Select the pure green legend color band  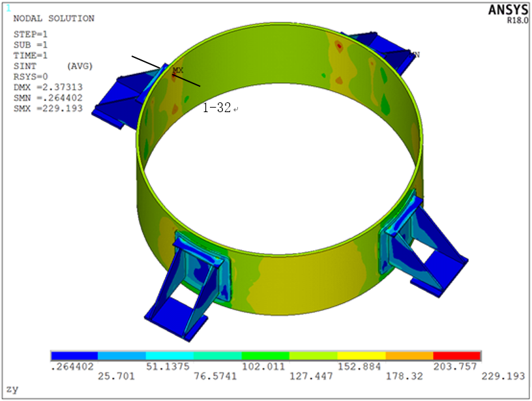(x=265, y=356)
